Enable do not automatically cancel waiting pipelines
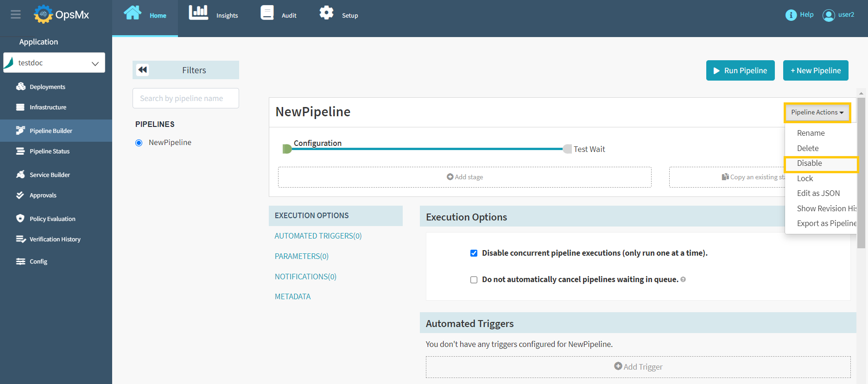 (474, 280)
